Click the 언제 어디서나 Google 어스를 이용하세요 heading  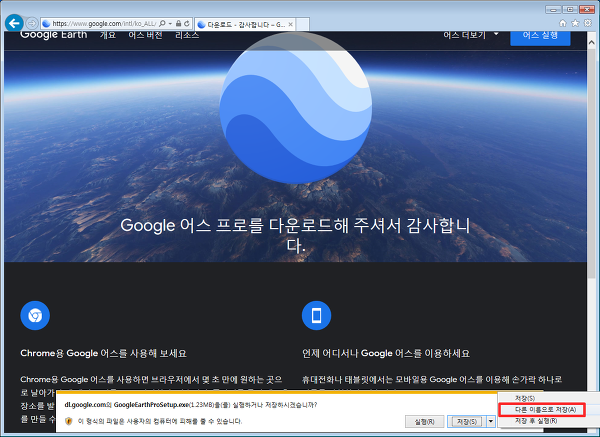click(x=386, y=353)
